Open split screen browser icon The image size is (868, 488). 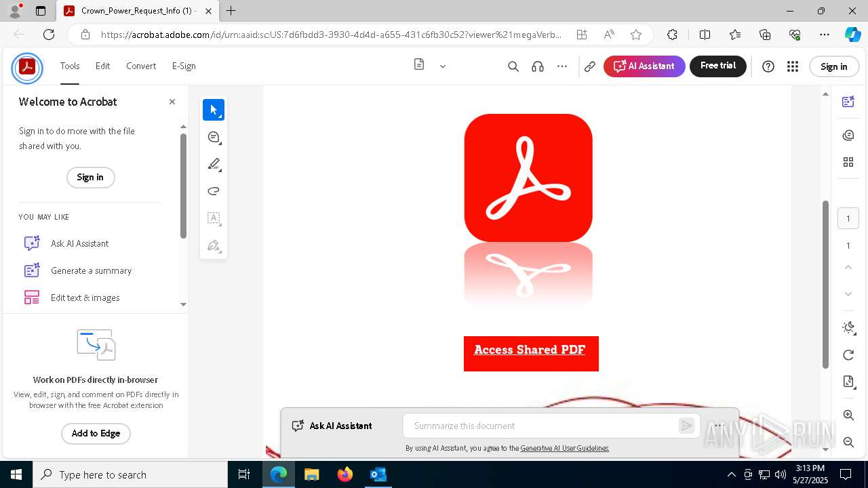[x=705, y=35]
